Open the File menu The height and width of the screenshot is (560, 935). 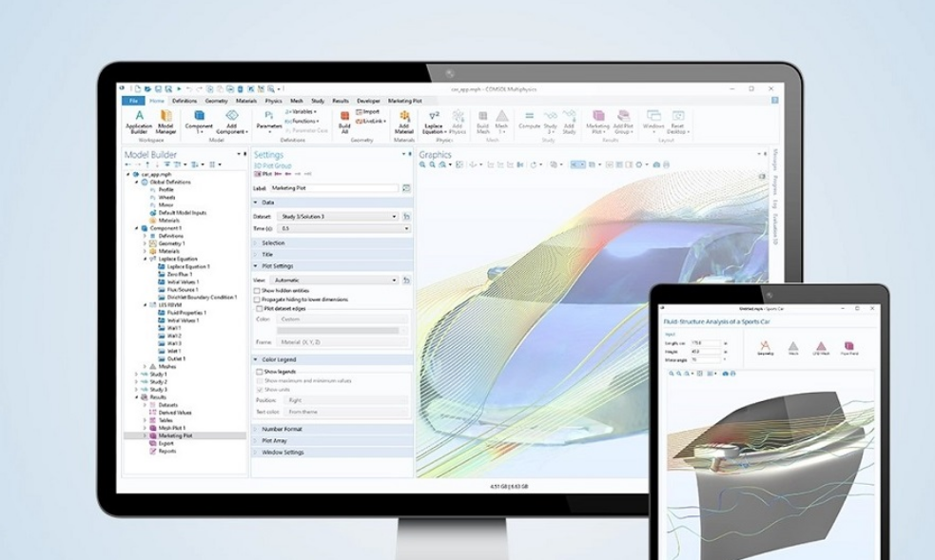click(133, 101)
